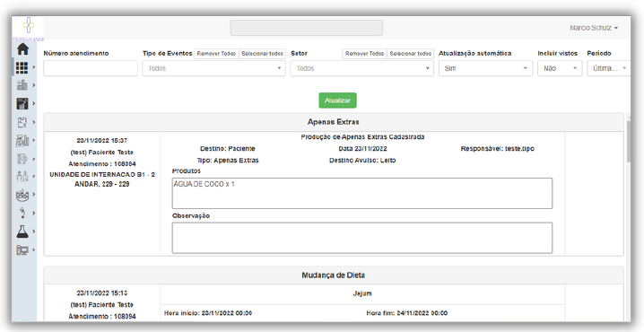Click the top center search bar
This screenshot has height=332, width=644.
click(x=307, y=28)
